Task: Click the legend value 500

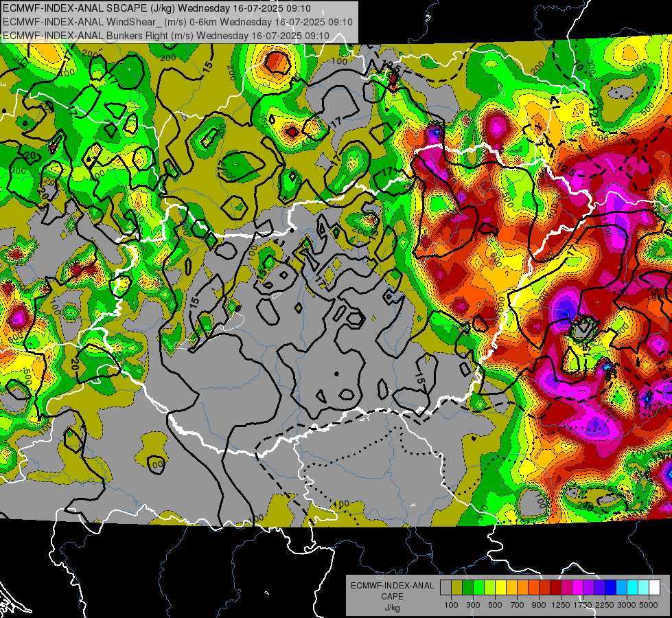Action: (x=495, y=605)
